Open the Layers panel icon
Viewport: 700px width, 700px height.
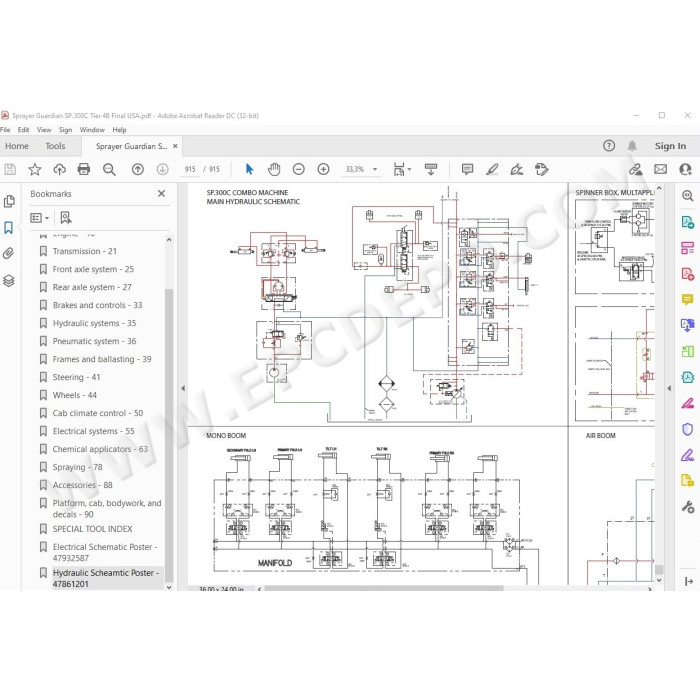tap(8, 280)
